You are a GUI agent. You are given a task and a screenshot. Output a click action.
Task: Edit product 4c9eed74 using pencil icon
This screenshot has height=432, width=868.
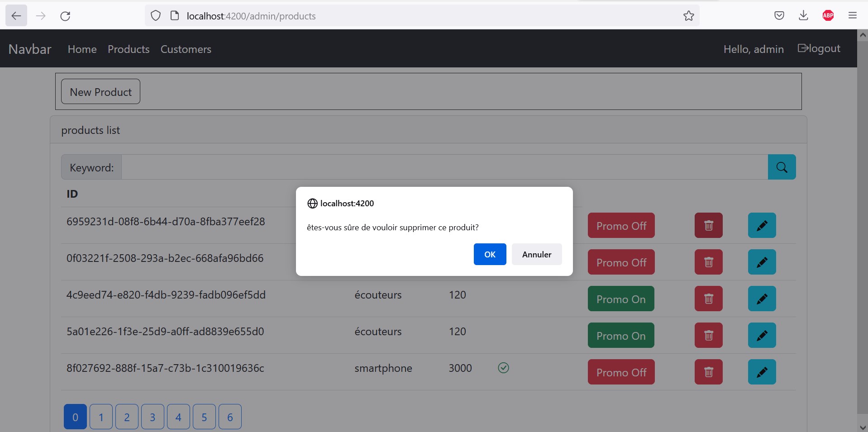point(762,299)
